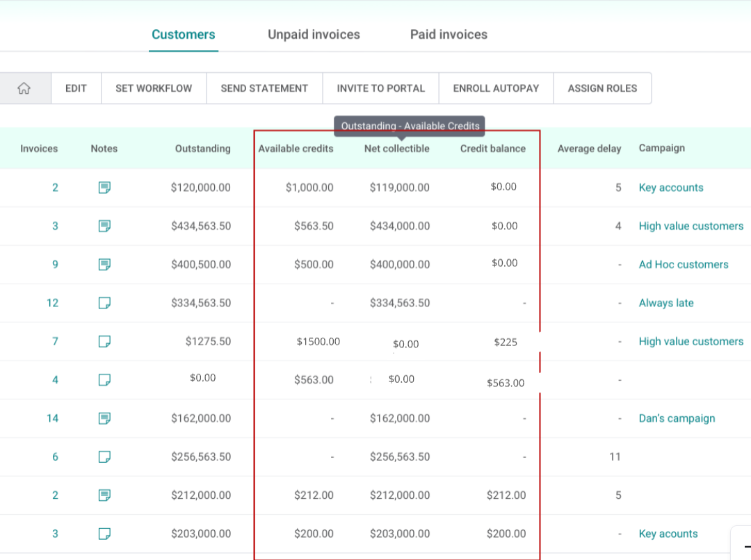Open the note icon for the $162,000.00 row
751x560 pixels.
point(104,418)
